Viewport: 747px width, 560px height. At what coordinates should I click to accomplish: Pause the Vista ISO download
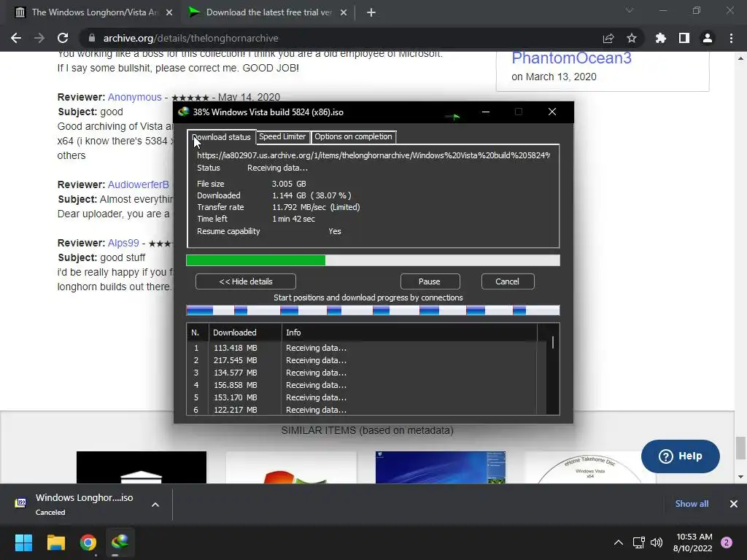(x=430, y=281)
